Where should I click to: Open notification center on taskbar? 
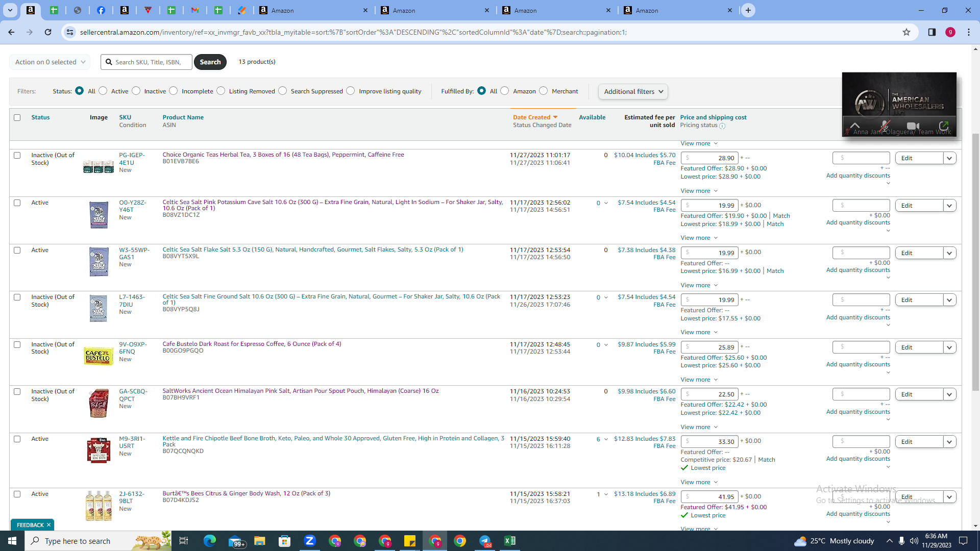point(964,541)
